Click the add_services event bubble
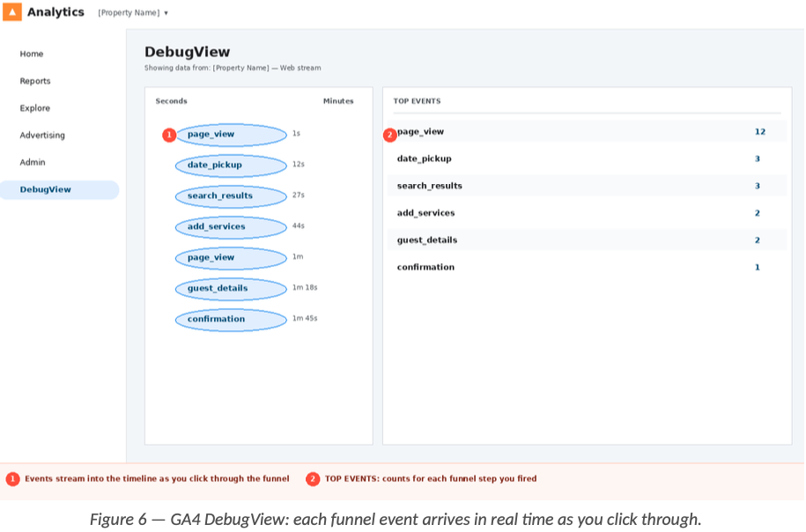806x532 pixels. (231, 227)
